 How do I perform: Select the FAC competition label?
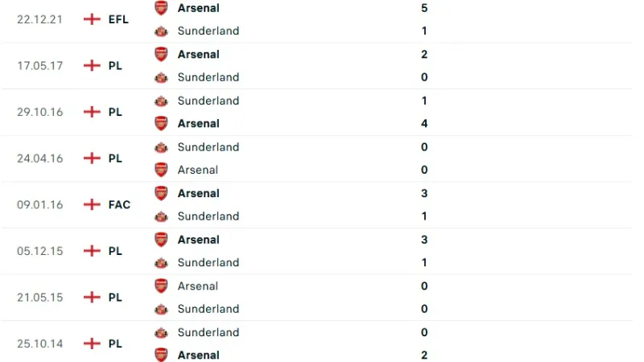(119, 204)
